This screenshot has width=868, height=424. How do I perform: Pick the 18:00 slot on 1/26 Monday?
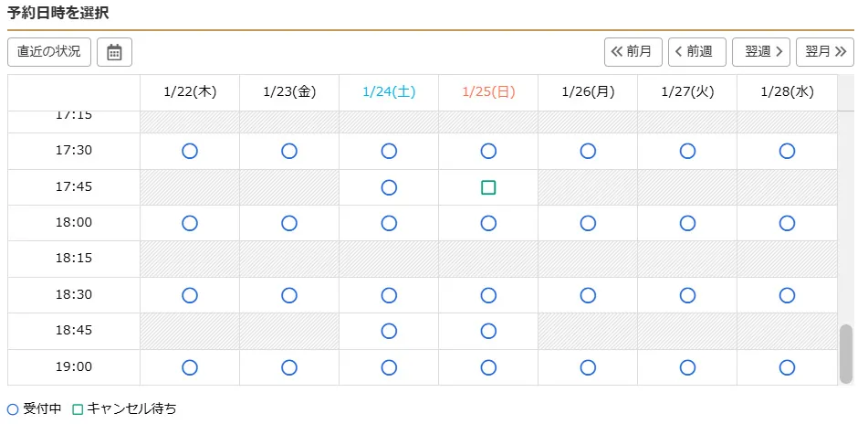coord(588,223)
